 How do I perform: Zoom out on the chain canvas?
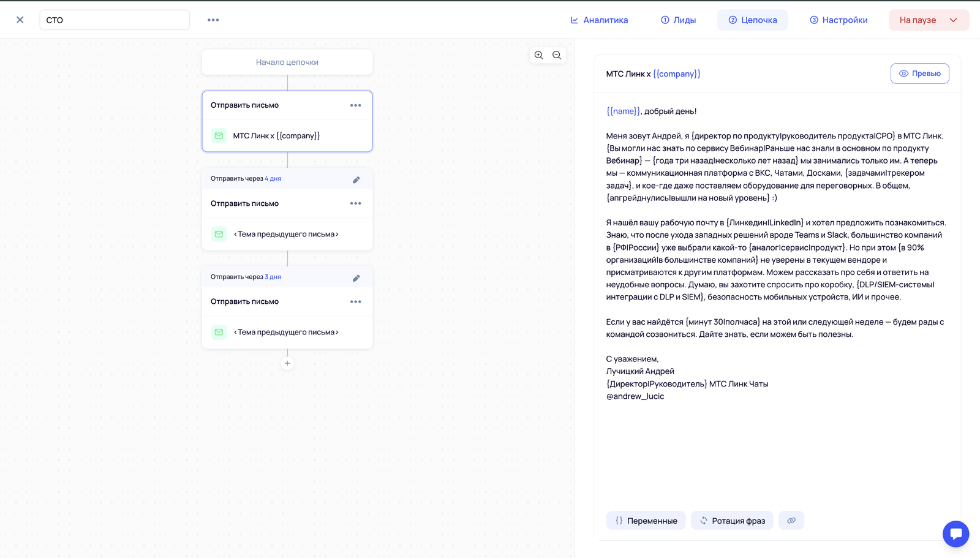point(557,55)
